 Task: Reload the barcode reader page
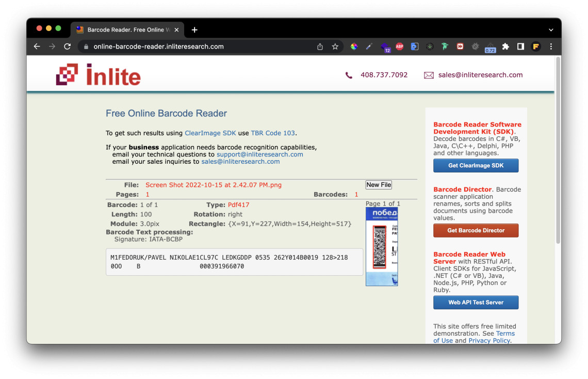(x=68, y=46)
